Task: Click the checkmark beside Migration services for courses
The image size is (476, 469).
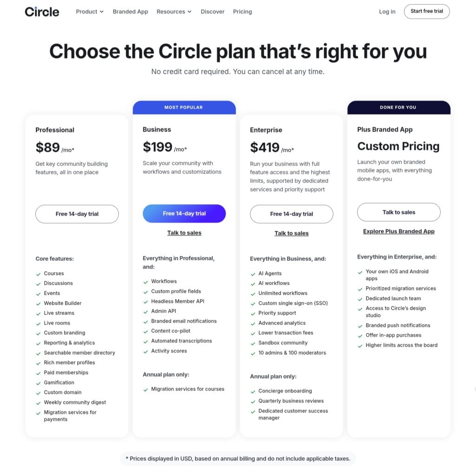Action: (x=145, y=389)
